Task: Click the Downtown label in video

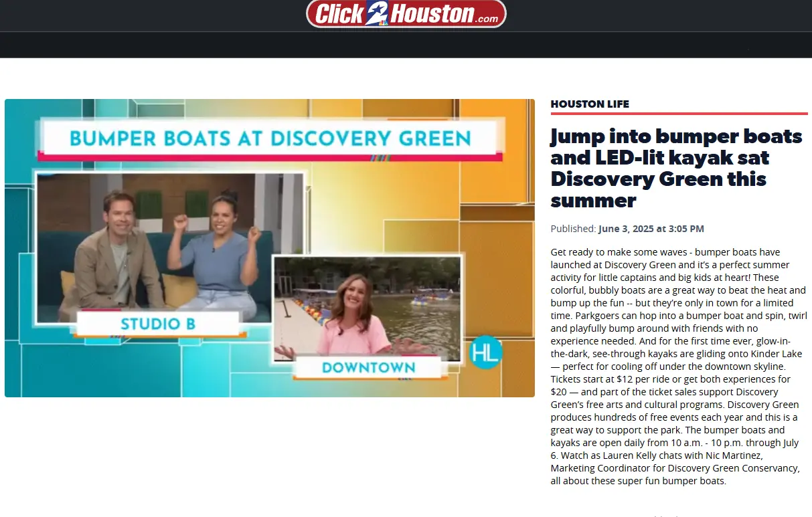Action: 368,367
